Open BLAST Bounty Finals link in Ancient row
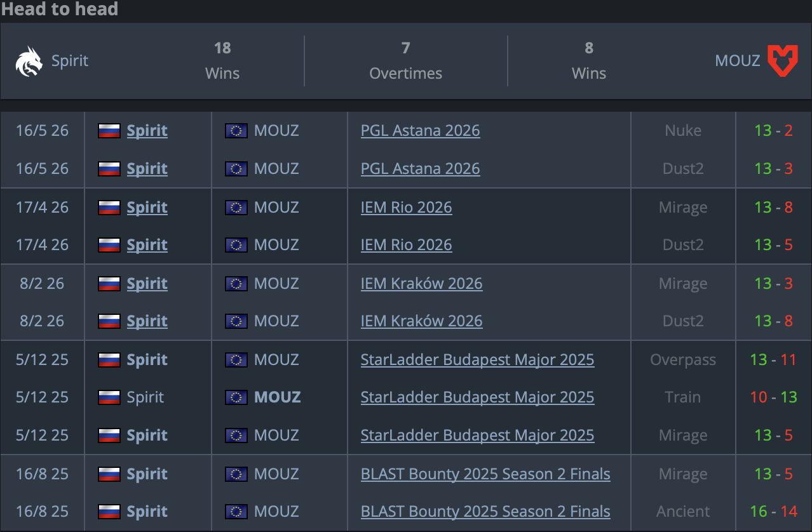812x532 pixels. 485,512
